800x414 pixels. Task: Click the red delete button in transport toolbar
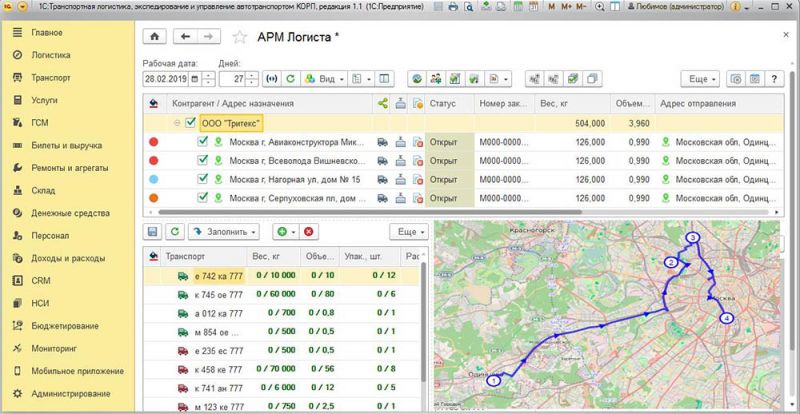click(309, 232)
